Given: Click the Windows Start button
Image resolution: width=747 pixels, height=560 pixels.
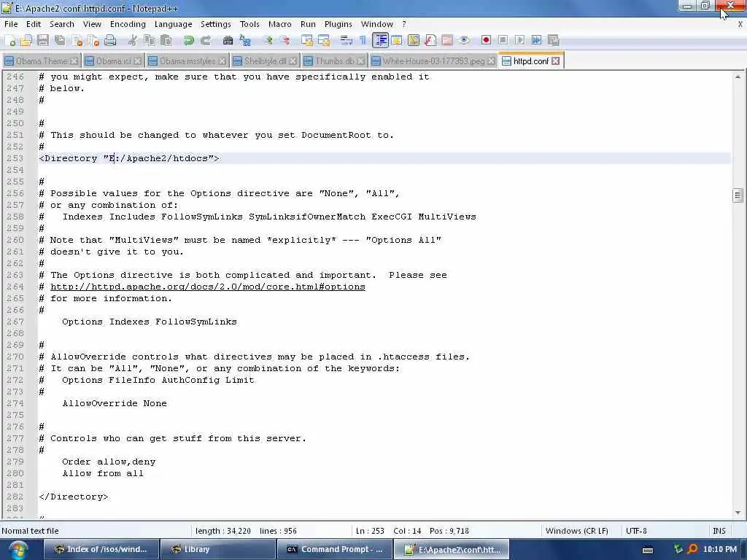Looking at the screenshot, I should (x=18, y=550).
